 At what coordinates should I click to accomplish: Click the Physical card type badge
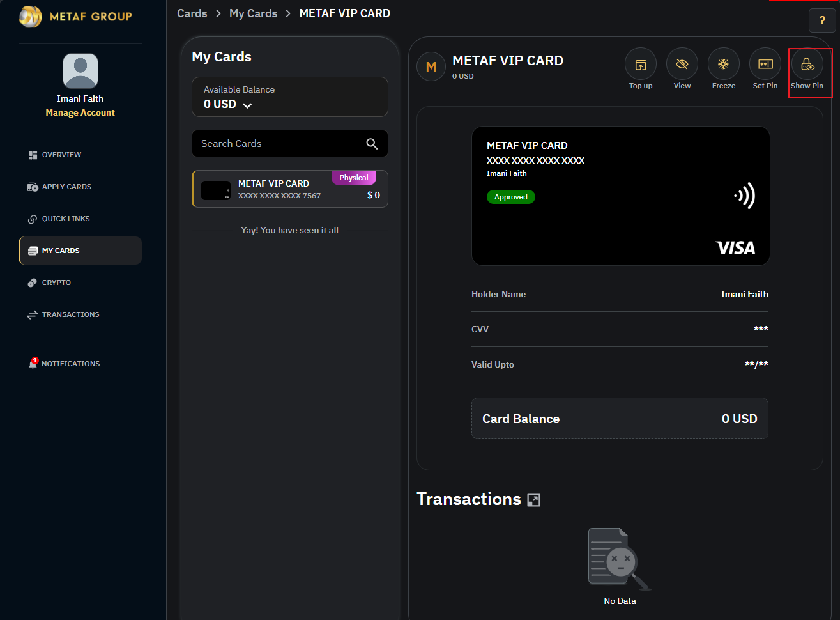pos(354,178)
